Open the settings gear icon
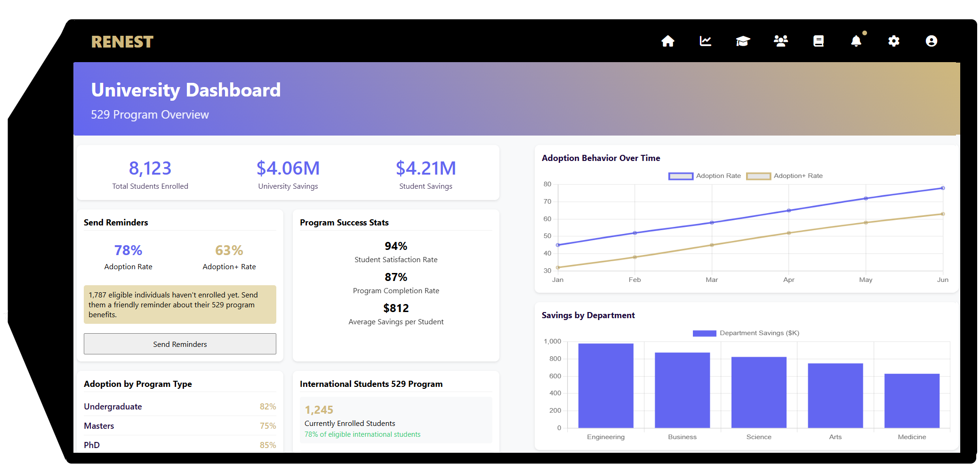The width and height of the screenshot is (980, 465). point(893,41)
